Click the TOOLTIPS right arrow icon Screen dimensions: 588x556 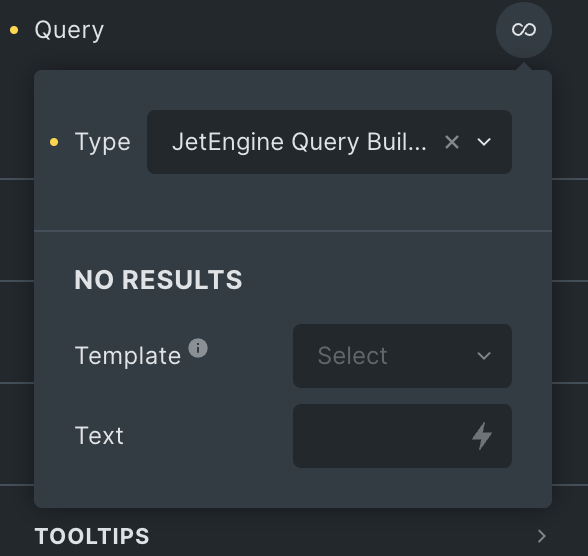point(542,536)
